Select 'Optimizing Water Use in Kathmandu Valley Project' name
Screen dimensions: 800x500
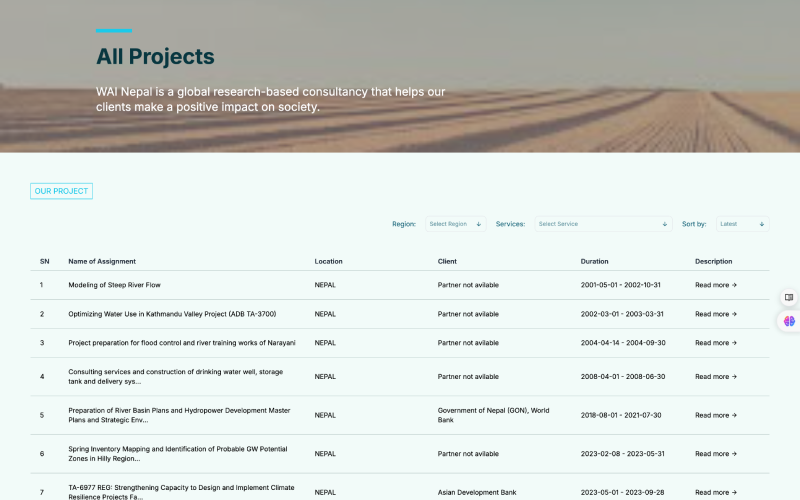click(172, 314)
